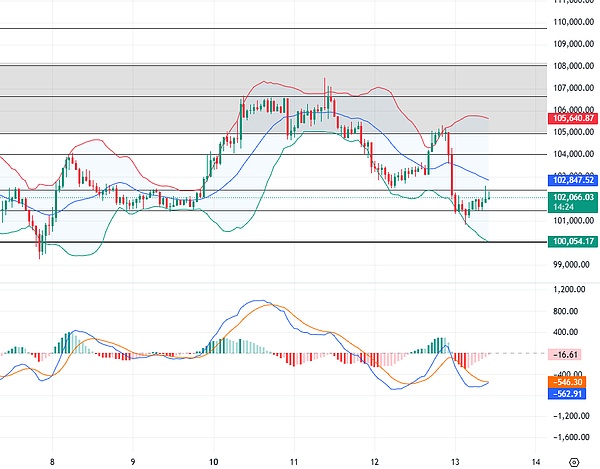Viewport: 600px width, 469px height.
Task: Click the green 100,054.17 lower band label
Action: coord(572,242)
